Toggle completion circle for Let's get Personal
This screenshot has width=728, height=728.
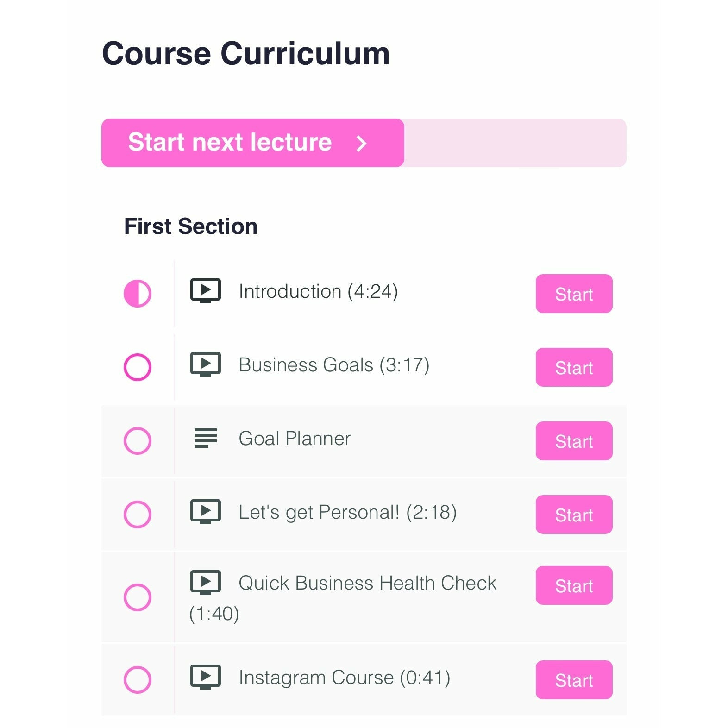click(138, 515)
